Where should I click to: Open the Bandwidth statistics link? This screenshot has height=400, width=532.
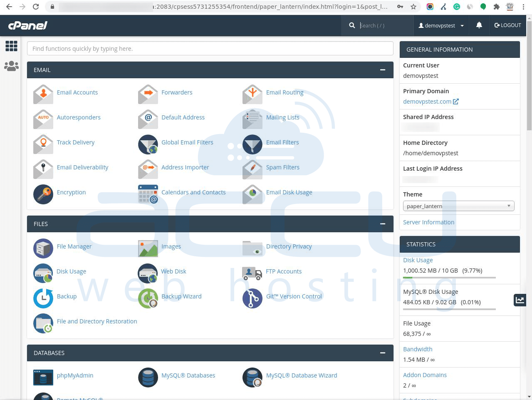pos(418,349)
